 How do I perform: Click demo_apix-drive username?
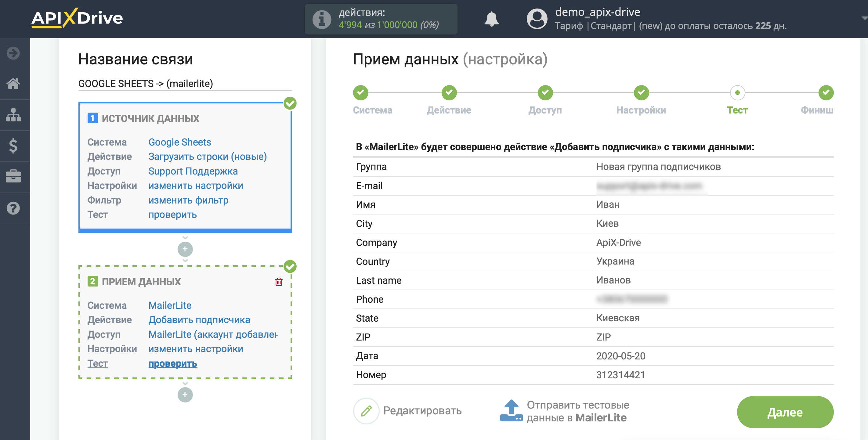tap(597, 12)
